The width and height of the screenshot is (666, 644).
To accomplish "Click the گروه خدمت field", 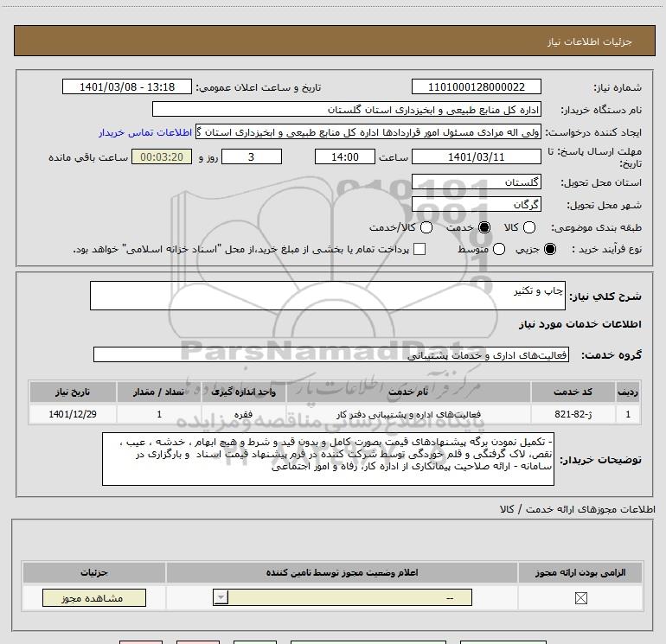I will 331,355.
